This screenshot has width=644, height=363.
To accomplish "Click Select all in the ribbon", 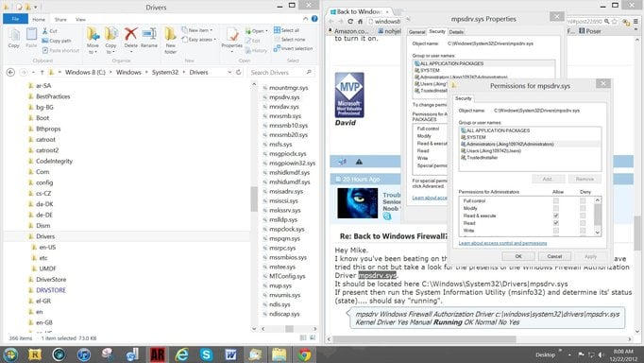I will click(287, 30).
